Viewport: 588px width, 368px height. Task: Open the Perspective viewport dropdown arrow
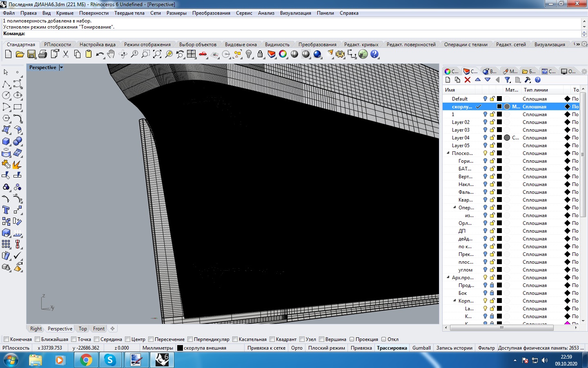pos(61,67)
